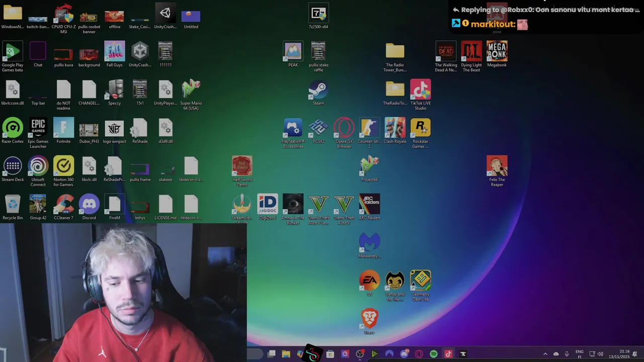Open Dubai_PH3 image file

(89, 132)
